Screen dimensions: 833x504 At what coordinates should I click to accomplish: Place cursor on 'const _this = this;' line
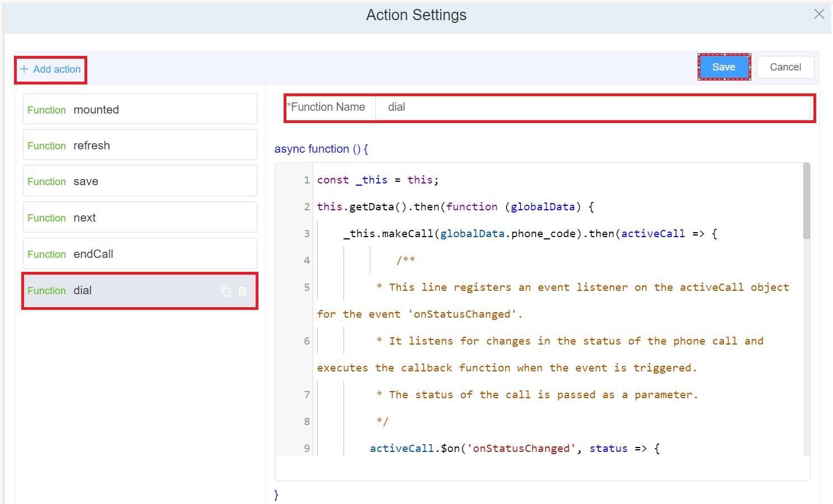point(378,180)
